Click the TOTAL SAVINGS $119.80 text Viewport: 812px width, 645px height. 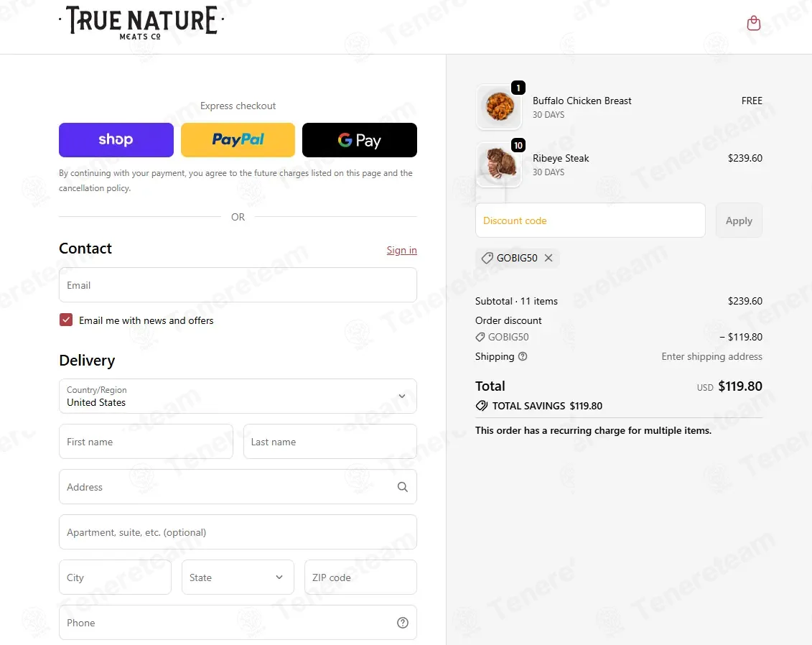tap(547, 406)
